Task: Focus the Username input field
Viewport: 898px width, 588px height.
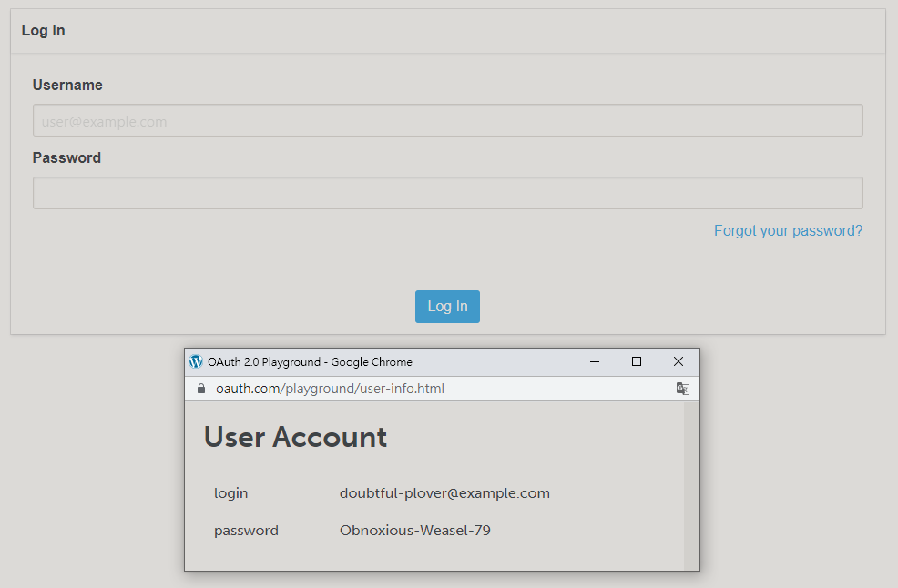Action: tap(447, 121)
